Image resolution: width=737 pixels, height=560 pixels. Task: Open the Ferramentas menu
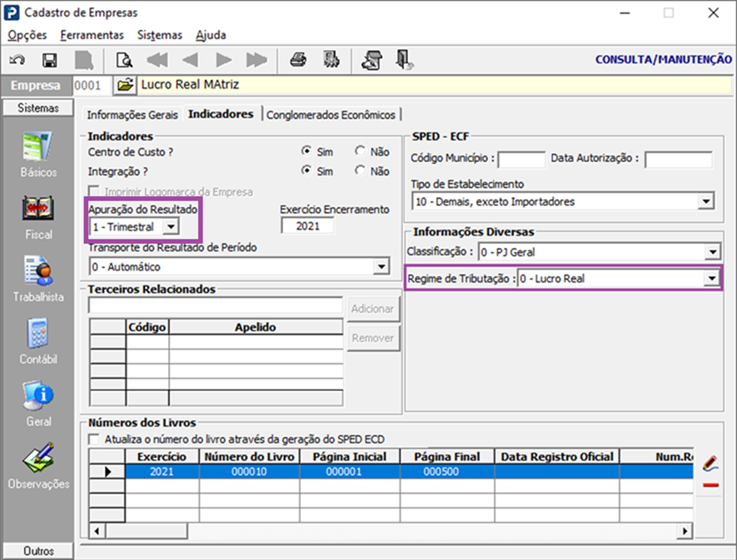tap(92, 35)
